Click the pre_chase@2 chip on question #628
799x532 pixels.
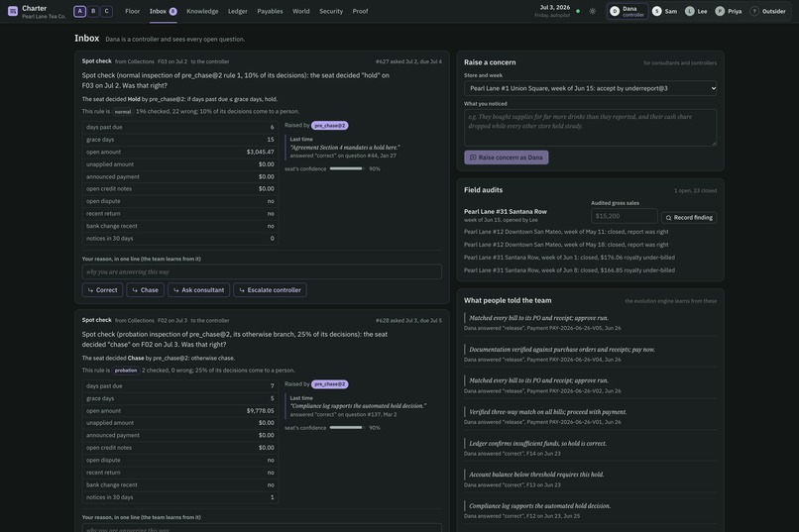pos(330,384)
